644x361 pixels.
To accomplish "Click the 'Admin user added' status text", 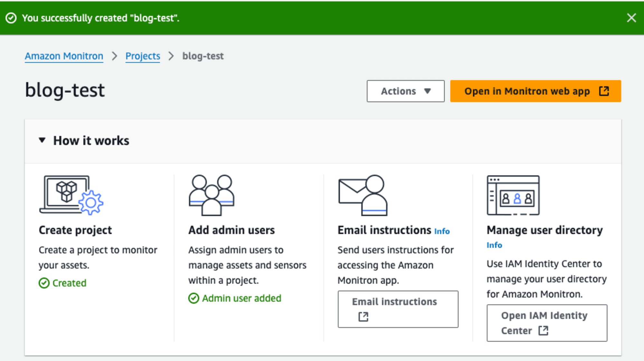I will tap(241, 298).
